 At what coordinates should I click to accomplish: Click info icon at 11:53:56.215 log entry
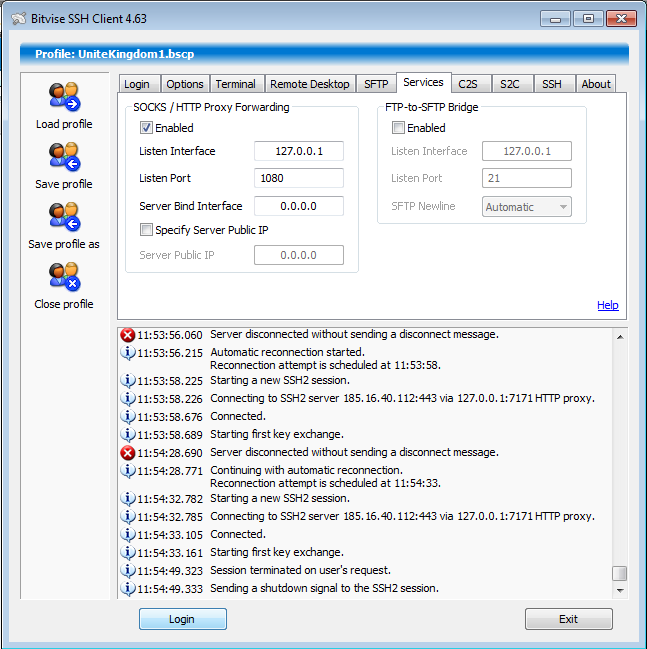pyautogui.click(x=127, y=353)
